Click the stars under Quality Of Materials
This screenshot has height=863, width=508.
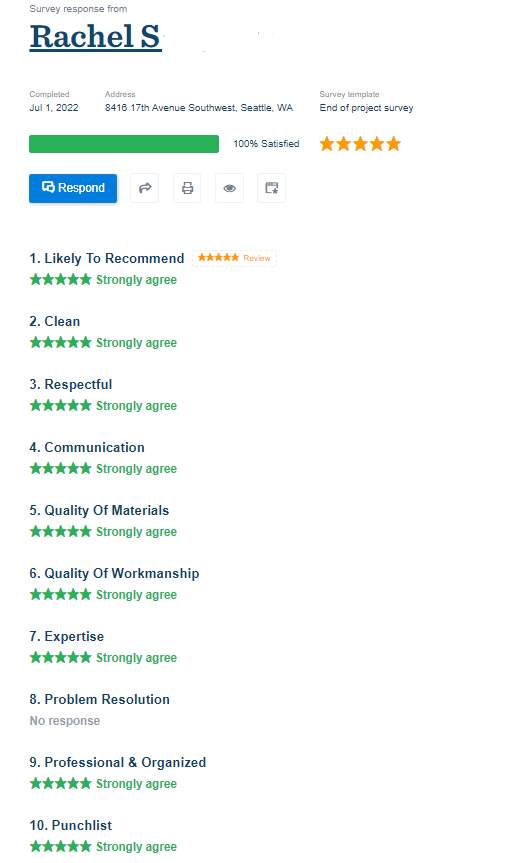pyautogui.click(x=61, y=532)
